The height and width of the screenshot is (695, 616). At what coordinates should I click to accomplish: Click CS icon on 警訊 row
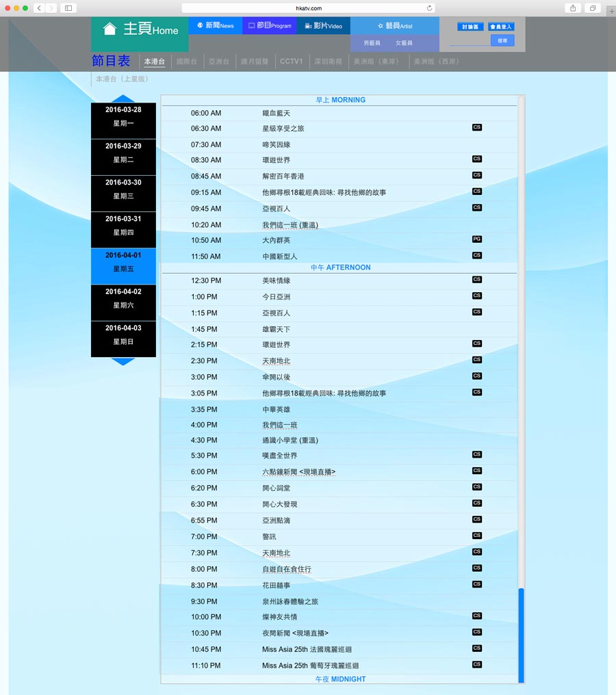[x=477, y=536]
